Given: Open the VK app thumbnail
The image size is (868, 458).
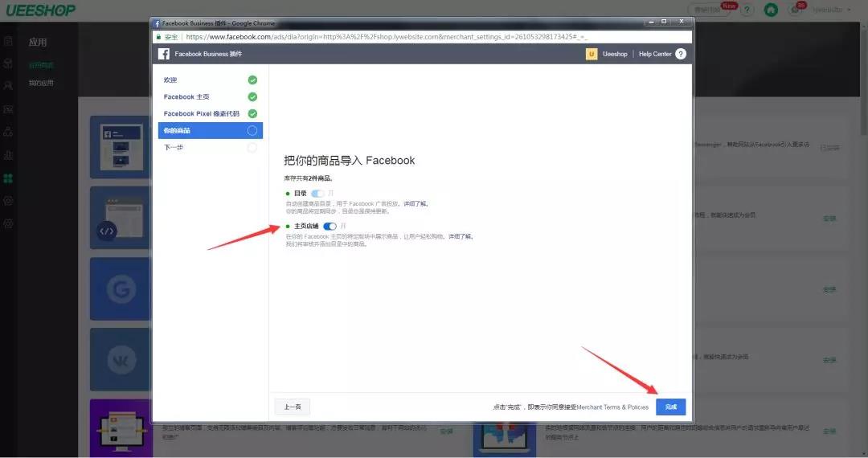Looking at the screenshot, I should pyautogui.click(x=120, y=359).
